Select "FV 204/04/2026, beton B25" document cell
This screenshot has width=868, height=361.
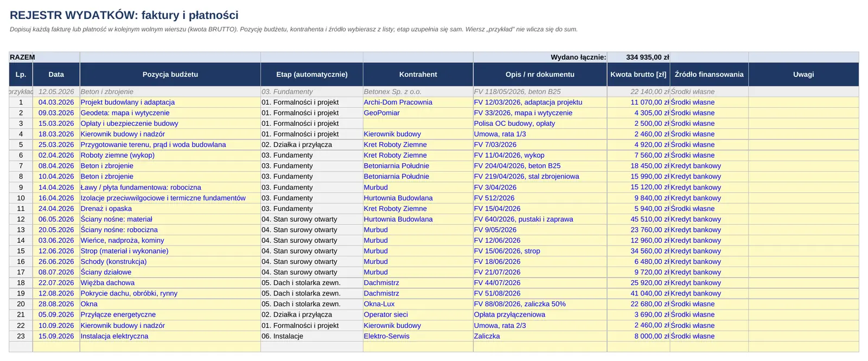(x=540, y=166)
